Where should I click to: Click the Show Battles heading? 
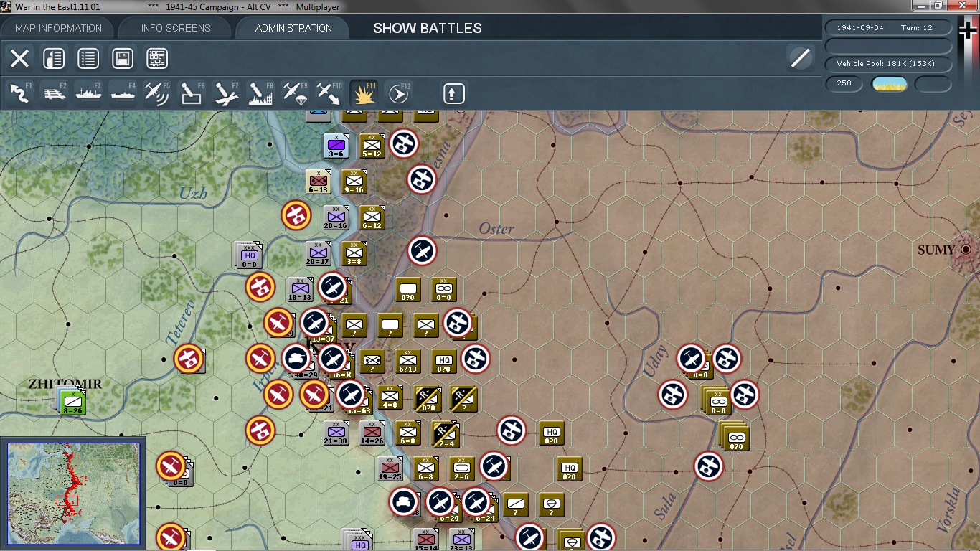tap(428, 29)
